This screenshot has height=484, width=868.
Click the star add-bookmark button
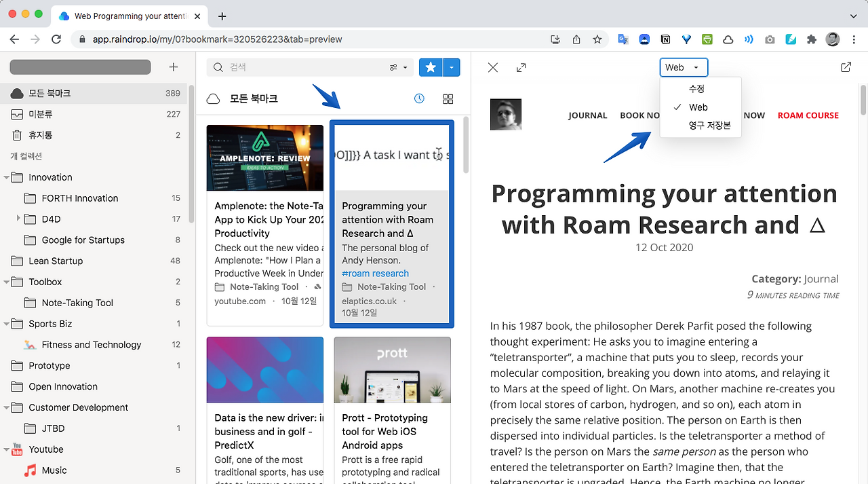431,67
